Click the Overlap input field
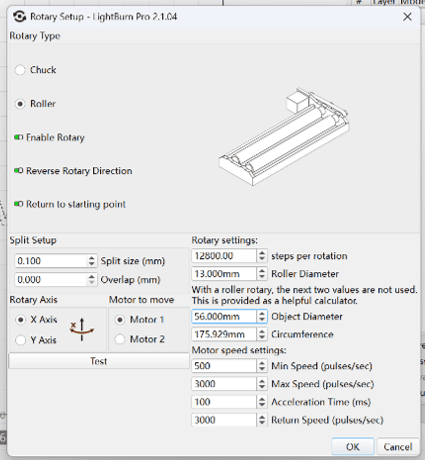425x460 pixels. (51, 279)
